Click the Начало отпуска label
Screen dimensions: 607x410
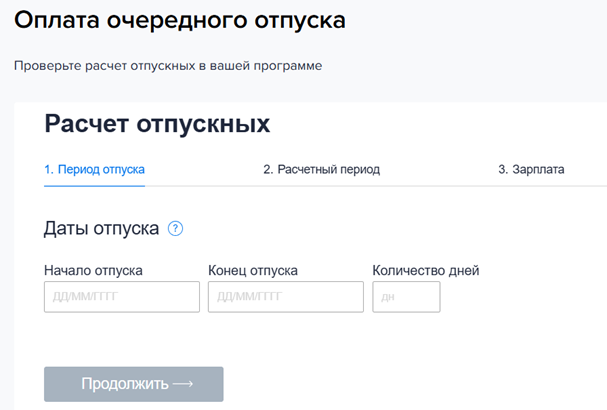pos(93,270)
